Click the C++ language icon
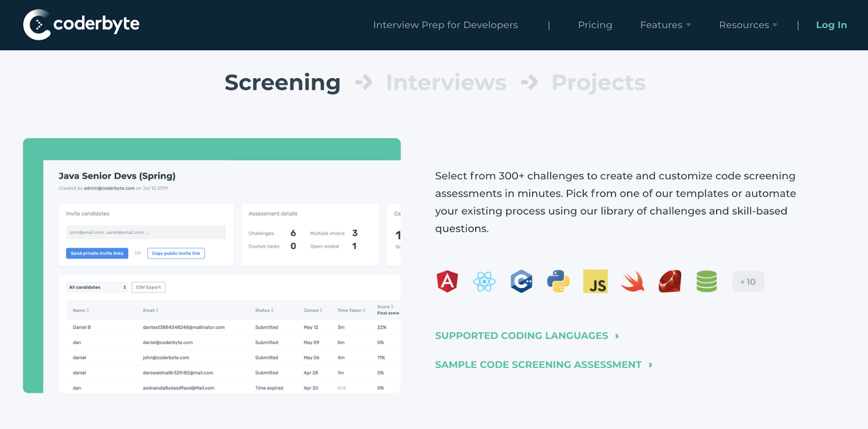 (521, 281)
